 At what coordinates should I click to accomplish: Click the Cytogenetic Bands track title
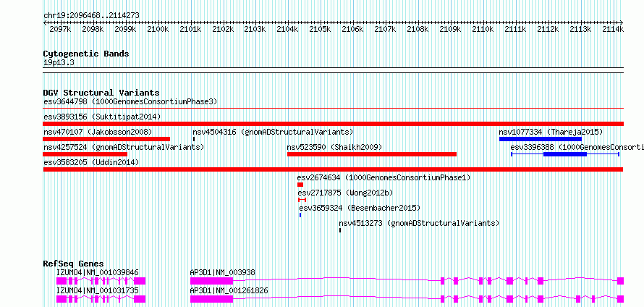(86, 54)
